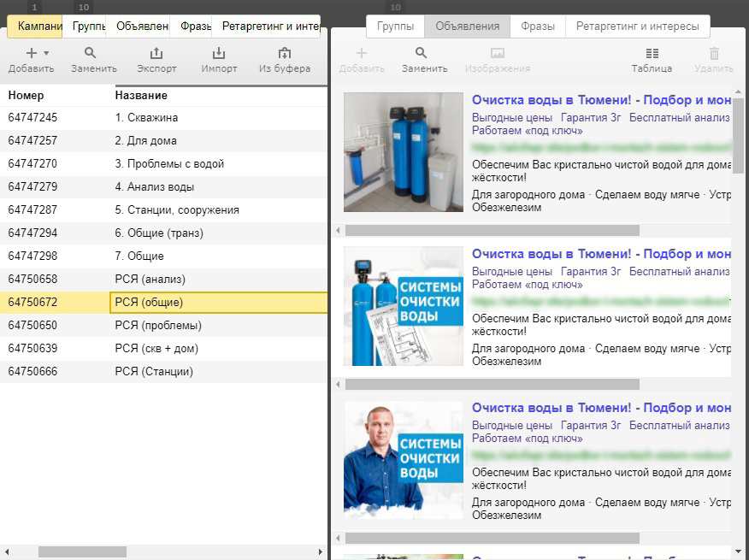Select campaign 2. Для дома

pos(163,140)
